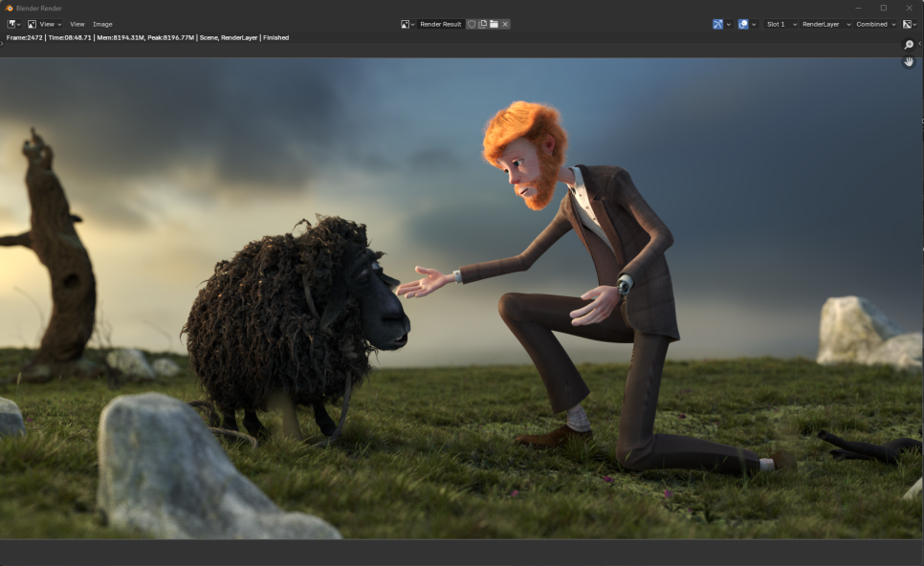Maximize the Blender Render window

pyautogui.click(x=883, y=8)
